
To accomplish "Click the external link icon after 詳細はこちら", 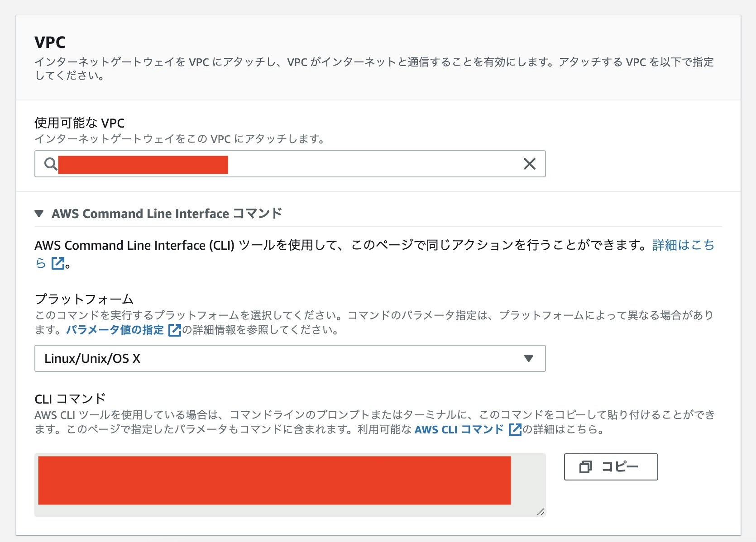I will coord(57,263).
